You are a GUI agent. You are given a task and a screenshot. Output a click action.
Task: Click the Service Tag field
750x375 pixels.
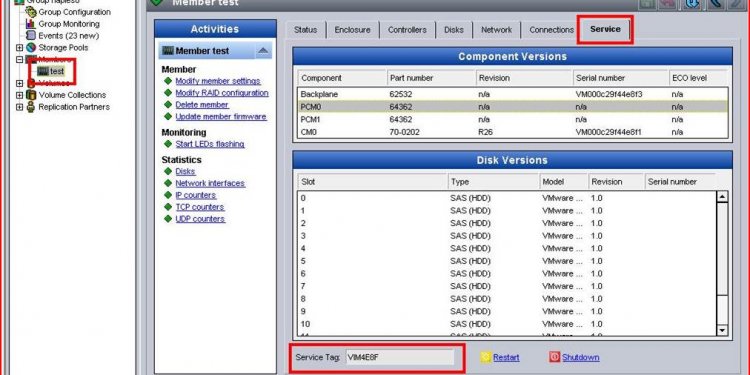coord(400,357)
